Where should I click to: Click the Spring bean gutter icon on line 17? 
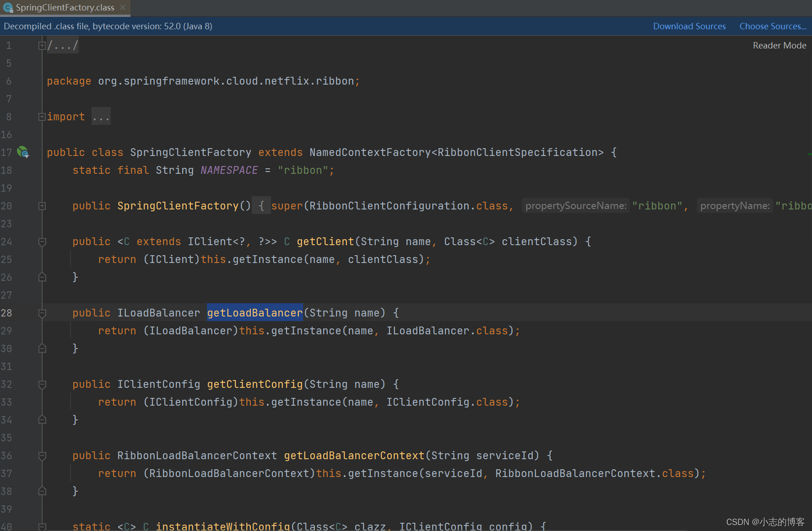[x=23, y=152]
